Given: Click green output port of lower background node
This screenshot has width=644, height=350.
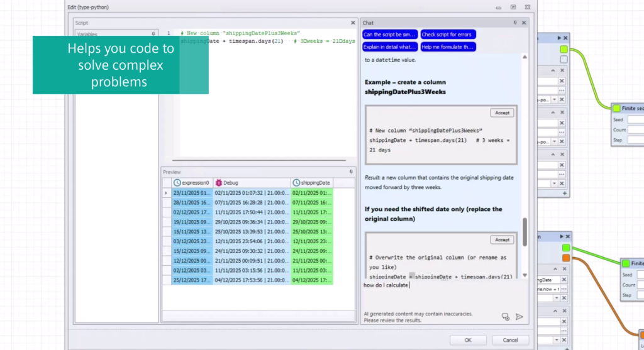Looking at the screenshot, I should 566,248.
